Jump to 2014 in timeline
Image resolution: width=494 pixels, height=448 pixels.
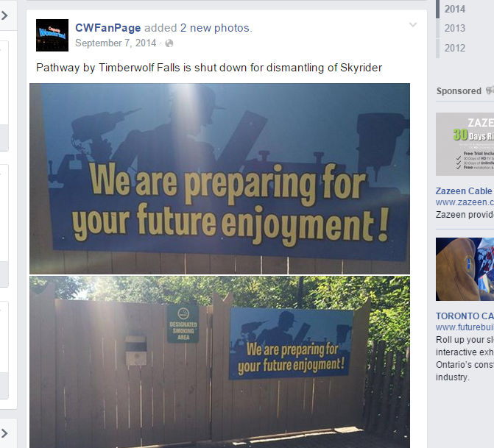click(455, 9)
